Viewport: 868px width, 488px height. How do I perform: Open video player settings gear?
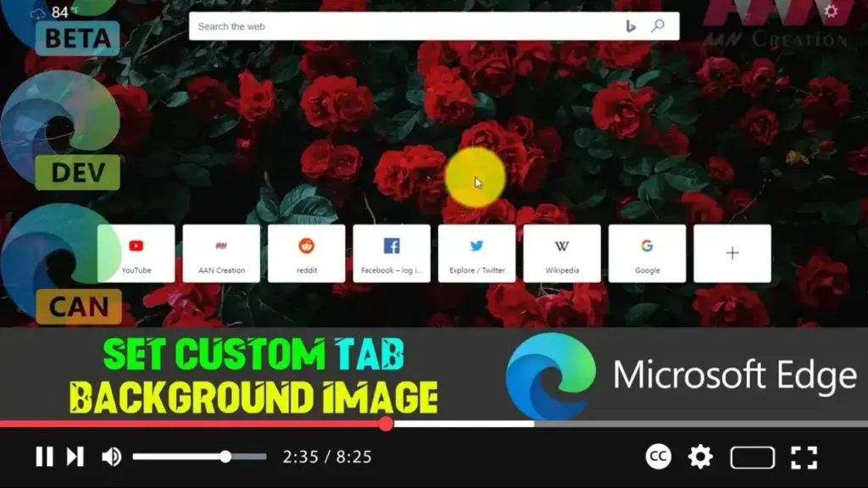point(700,457)
